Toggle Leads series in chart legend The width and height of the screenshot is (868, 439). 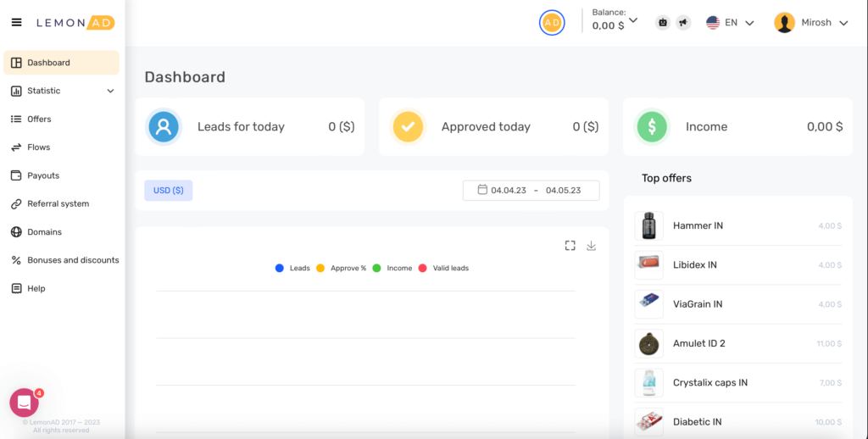tap(292, 268)
